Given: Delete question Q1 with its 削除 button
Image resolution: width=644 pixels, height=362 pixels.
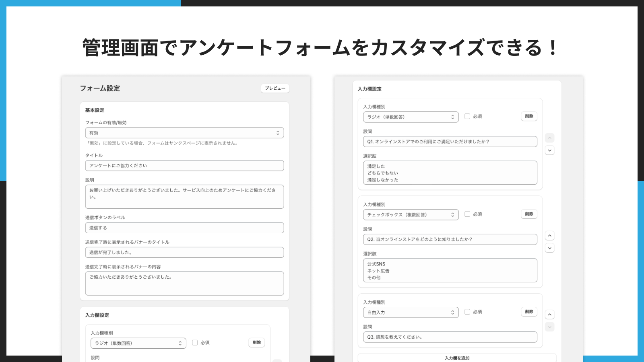Looking at the screenshot, I should [x=529, y=116].
